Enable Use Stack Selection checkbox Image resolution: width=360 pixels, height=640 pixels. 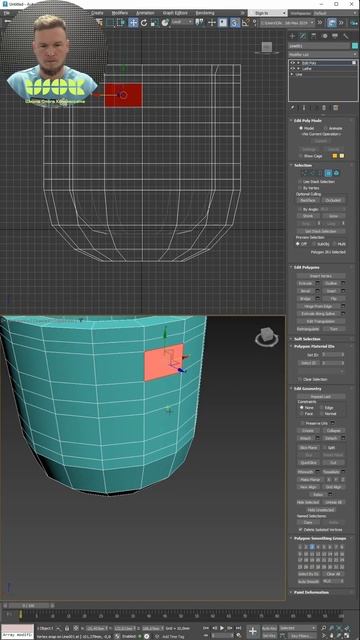pos(301,181)
